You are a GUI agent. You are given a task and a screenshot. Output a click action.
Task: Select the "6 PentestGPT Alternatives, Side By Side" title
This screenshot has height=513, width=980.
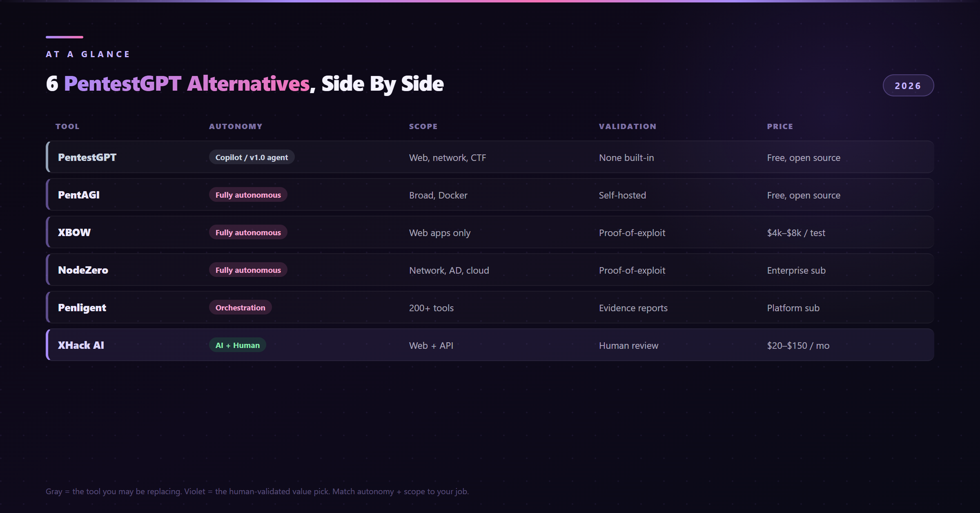(245, 84)
